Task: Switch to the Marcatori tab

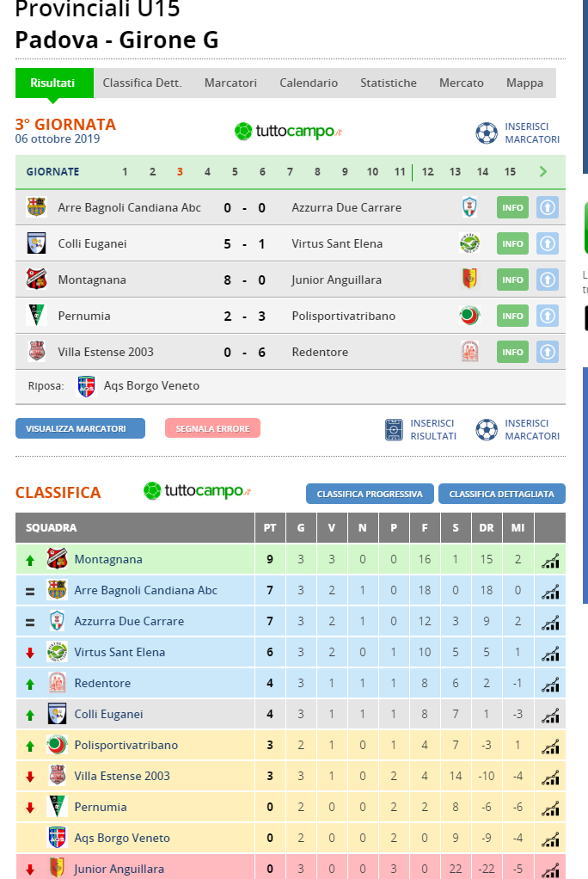Action: point(230,83)
